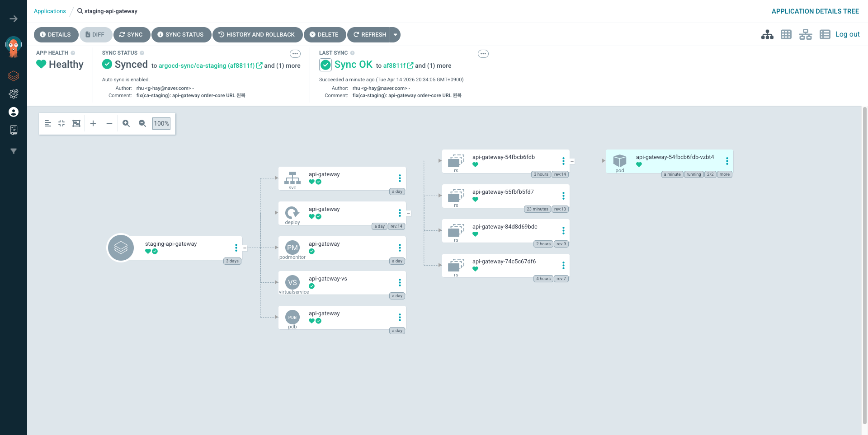Open Settings from the sidebar gears icon
Image resolution: width=868 pixels, height=435 pixels.
click(14, 94)
